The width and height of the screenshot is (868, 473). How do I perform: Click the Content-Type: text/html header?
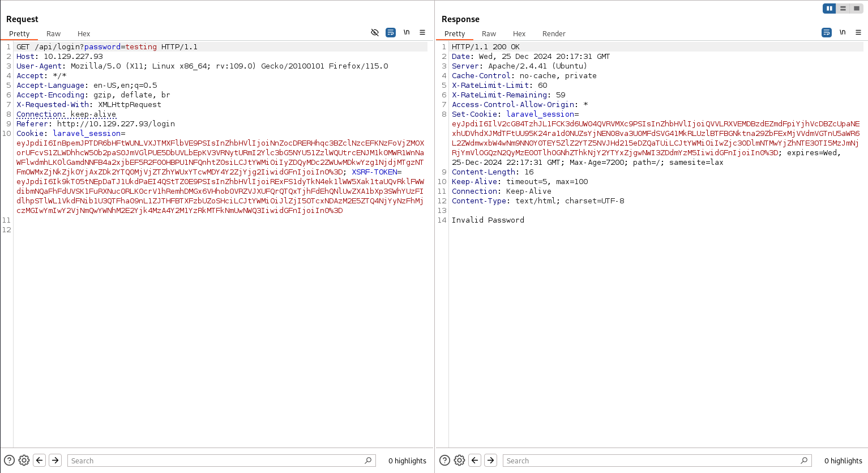pyautogui.click(x=538, y=201)
